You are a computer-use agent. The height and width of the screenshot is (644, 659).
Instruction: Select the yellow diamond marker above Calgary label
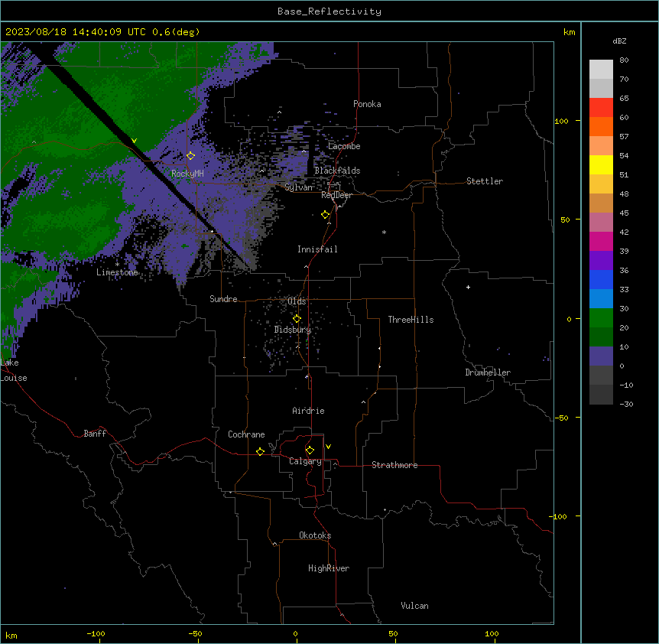tap(310, 450)
